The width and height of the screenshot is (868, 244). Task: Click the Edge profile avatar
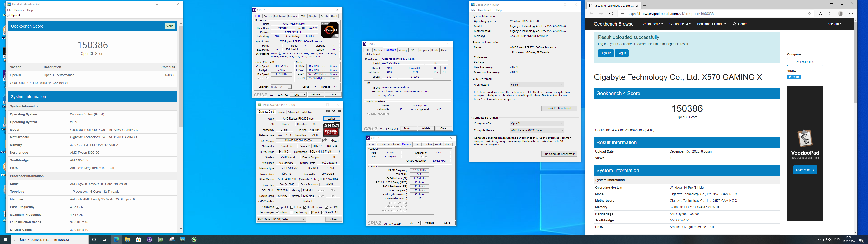pyautogui.click(x=841, y=14)
